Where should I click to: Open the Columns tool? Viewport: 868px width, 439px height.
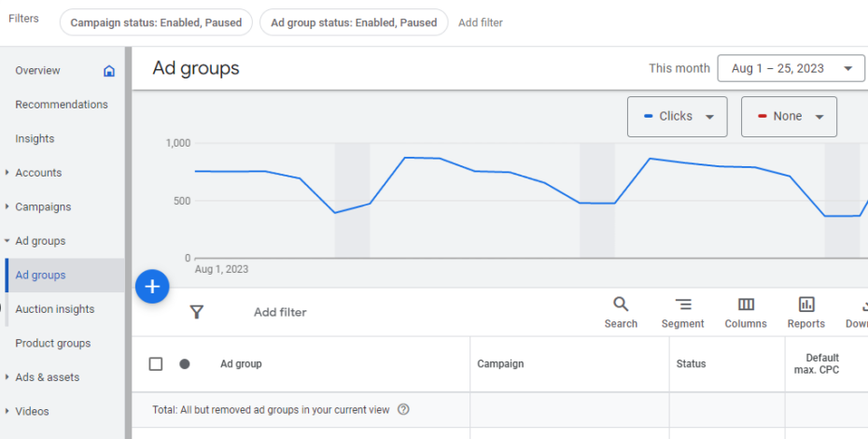tap(746, 313)
